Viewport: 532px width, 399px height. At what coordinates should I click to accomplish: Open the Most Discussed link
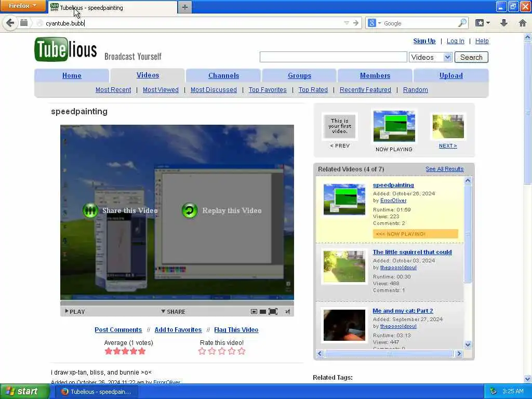click(x=214, y=90)
